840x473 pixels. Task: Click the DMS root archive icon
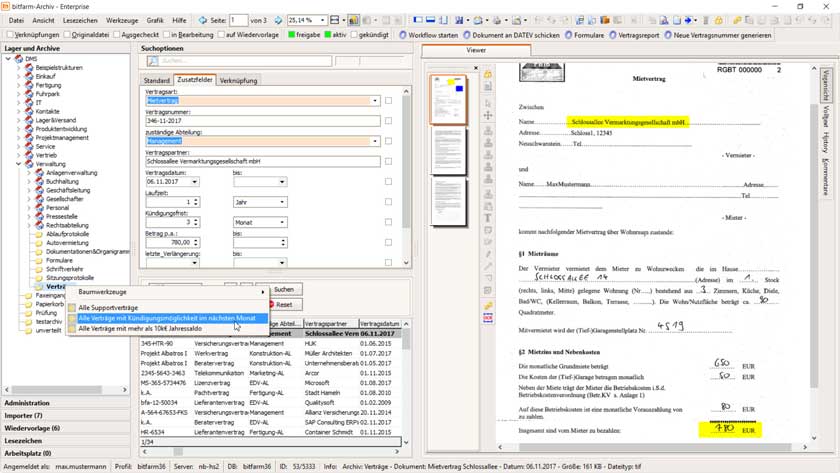(x=19, y=58)
